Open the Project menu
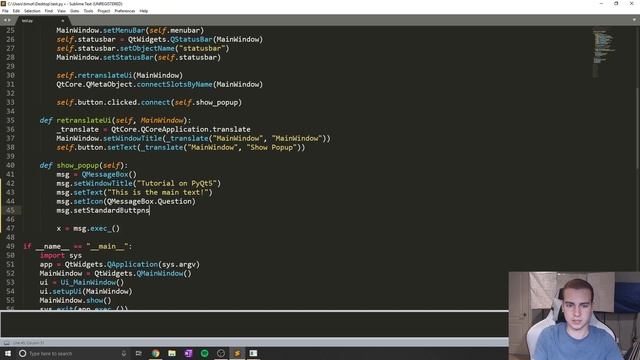Viewport: 640px width, 360px height. click(104, 11)
